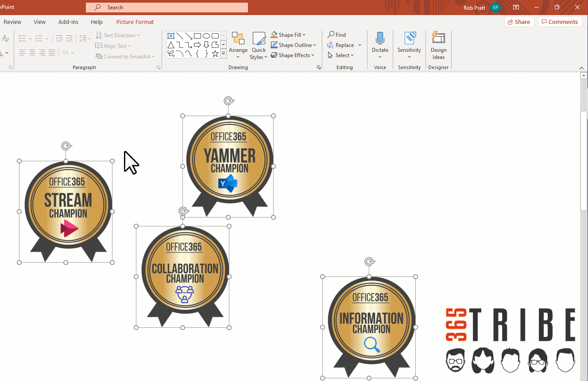The width and height of the screenshot is (588, 381).
Task: Select the isosceles triangle shape
Action: [x=171, y=45]
